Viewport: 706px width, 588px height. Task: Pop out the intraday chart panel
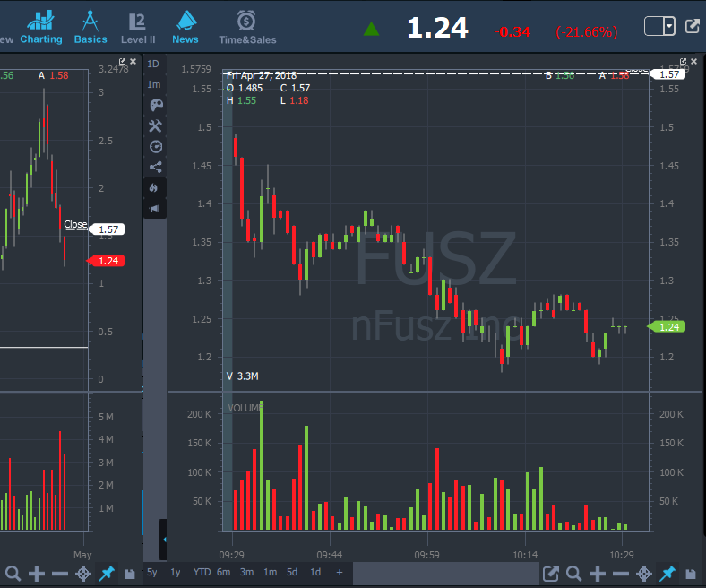coord(683,61)
